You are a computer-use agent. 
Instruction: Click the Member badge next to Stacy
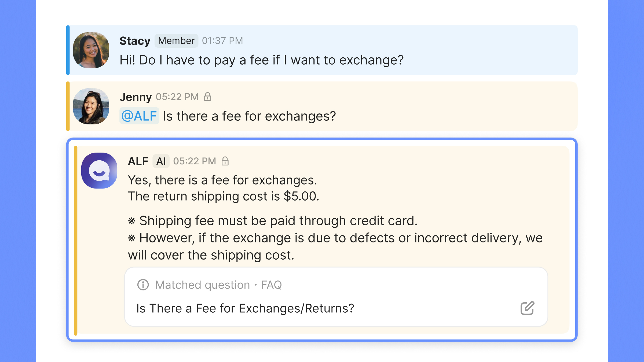coord(176,41)
